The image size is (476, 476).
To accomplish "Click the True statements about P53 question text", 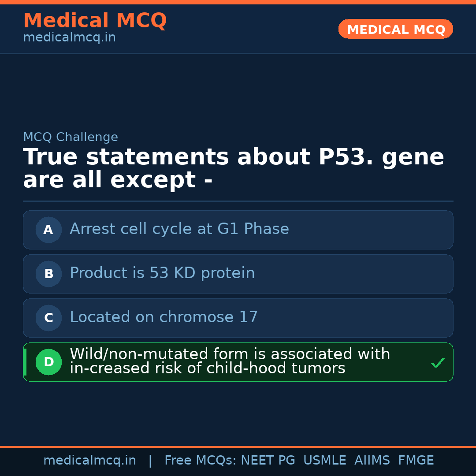I will (233, 168).
